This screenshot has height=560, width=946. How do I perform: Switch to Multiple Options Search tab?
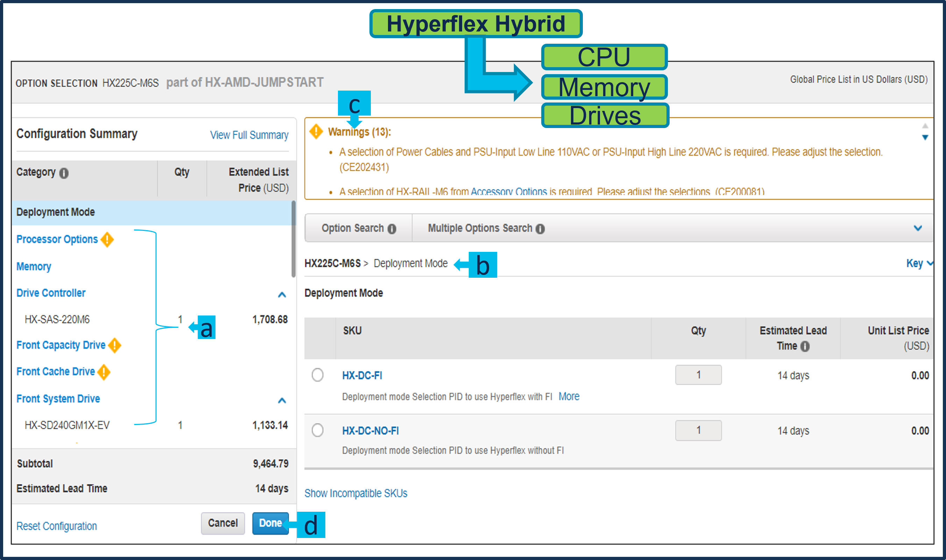(480, 228)
